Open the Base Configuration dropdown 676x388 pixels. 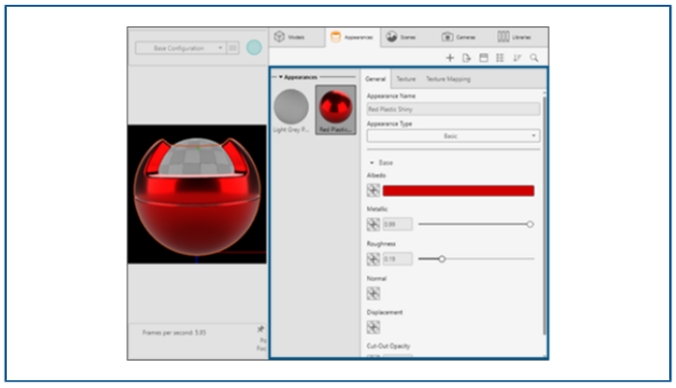tap(181, 48)
